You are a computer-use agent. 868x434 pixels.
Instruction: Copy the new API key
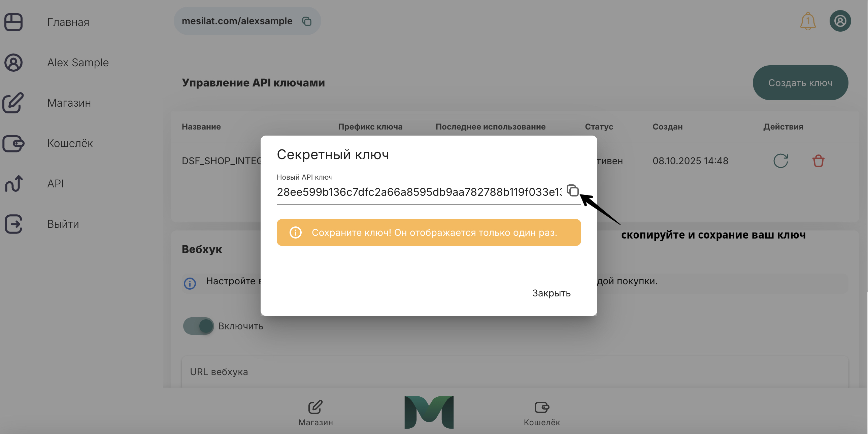tap(573, 191)
